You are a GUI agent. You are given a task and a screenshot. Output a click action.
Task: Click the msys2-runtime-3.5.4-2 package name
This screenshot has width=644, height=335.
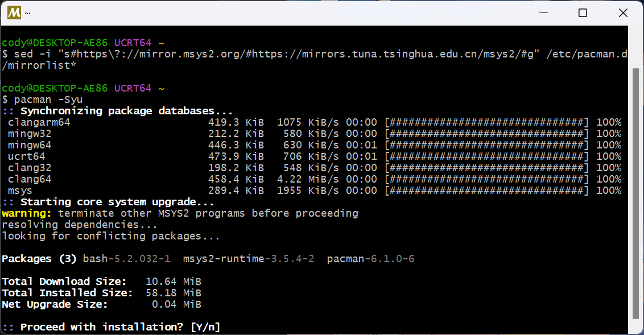(x=249, y=259)
